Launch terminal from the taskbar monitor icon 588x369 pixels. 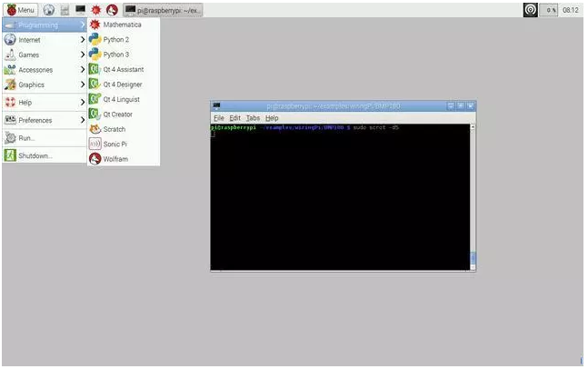tap(80, 9)
